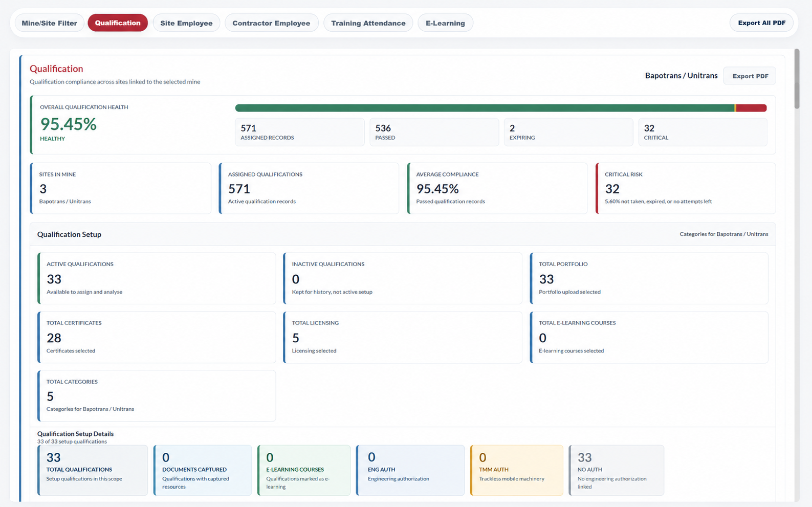812x507 pixels.
Task: Open the 2 Expiring tile
Action: (568, 132)
